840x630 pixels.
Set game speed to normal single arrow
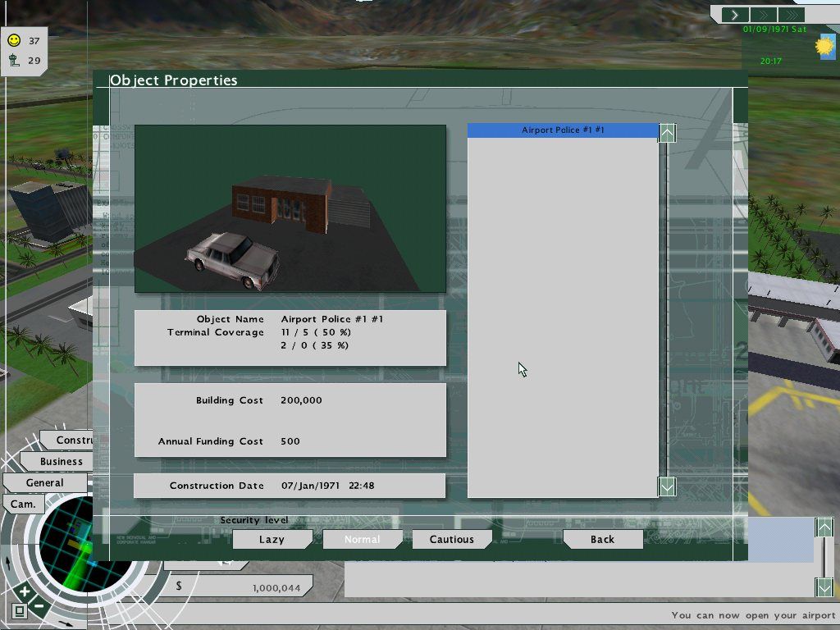tap(735, 15)
